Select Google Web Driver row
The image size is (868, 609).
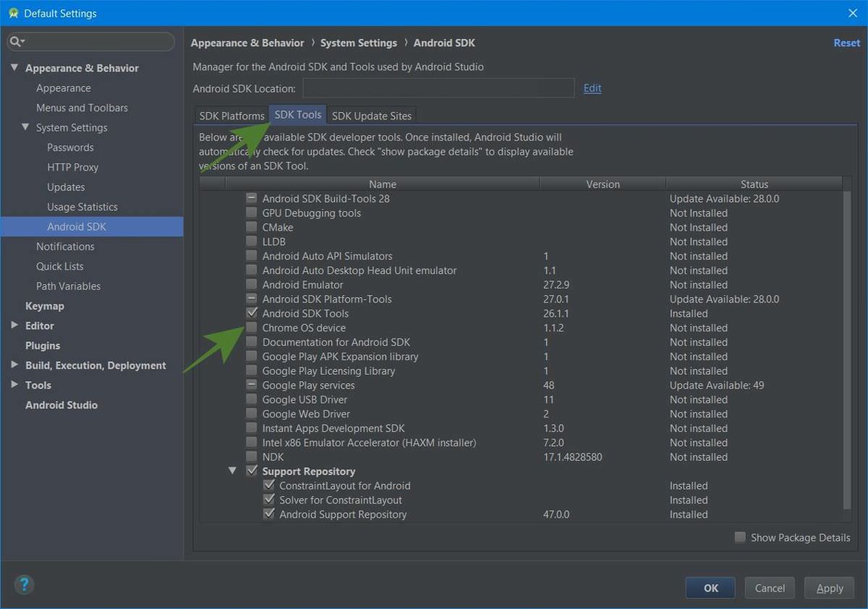point(521,414)
